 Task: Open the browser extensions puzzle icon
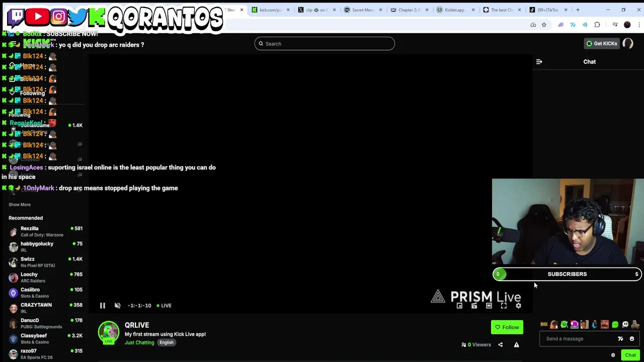pos(597,25)
